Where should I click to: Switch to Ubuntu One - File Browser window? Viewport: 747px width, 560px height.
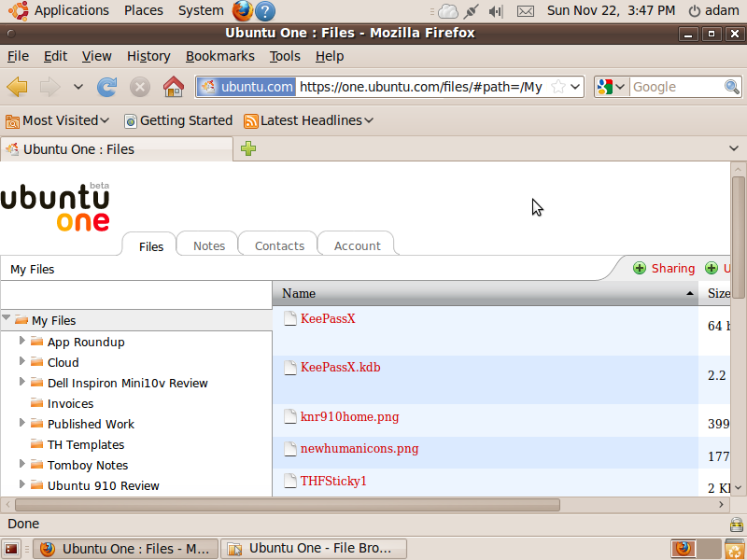pyautogui.click(x=314, y=549)
